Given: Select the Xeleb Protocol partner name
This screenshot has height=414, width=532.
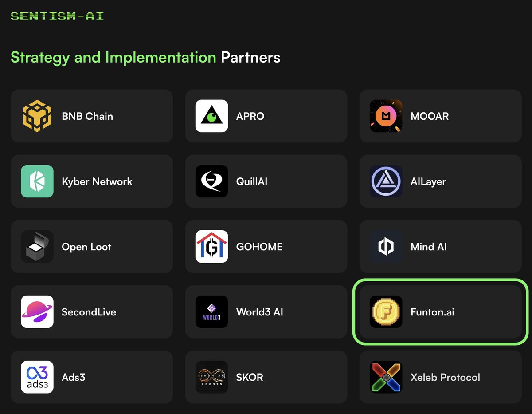Looking at the screenshot, I should [445, 377].
